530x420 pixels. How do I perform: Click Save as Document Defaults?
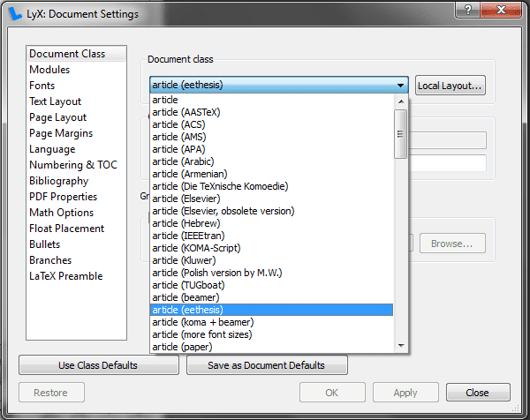coord(266,365)
